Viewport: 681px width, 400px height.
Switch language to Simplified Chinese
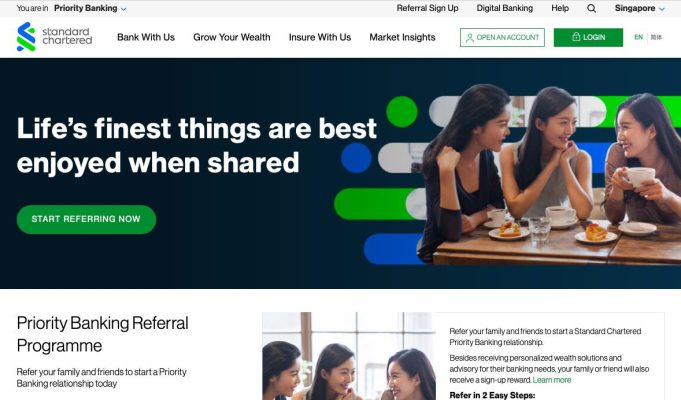(x=656, y=37)
